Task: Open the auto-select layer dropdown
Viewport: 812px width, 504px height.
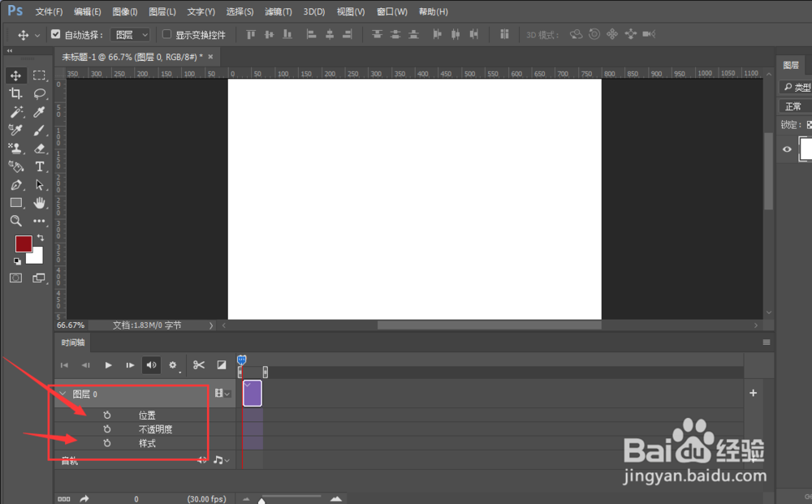Action: tap(130, 35)
